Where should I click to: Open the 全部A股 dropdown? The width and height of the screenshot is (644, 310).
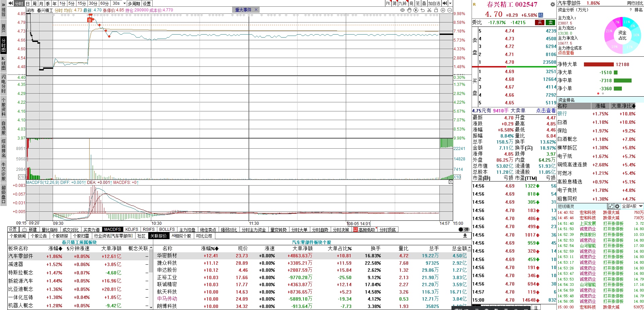tap(632, 206)
